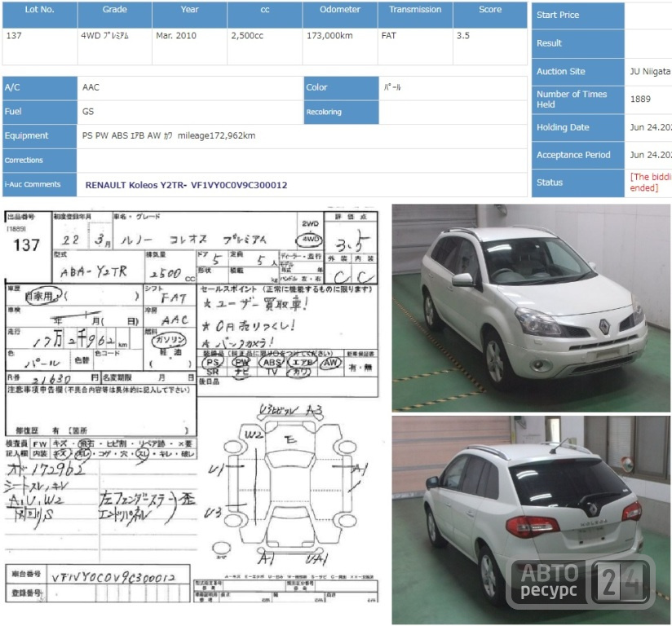Select the RENAULT Koleos VIN comment text

[187, 185]
